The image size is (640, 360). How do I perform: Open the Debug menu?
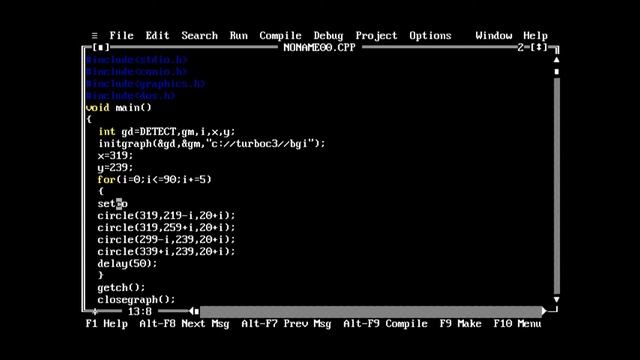click(x=328, y=36)
